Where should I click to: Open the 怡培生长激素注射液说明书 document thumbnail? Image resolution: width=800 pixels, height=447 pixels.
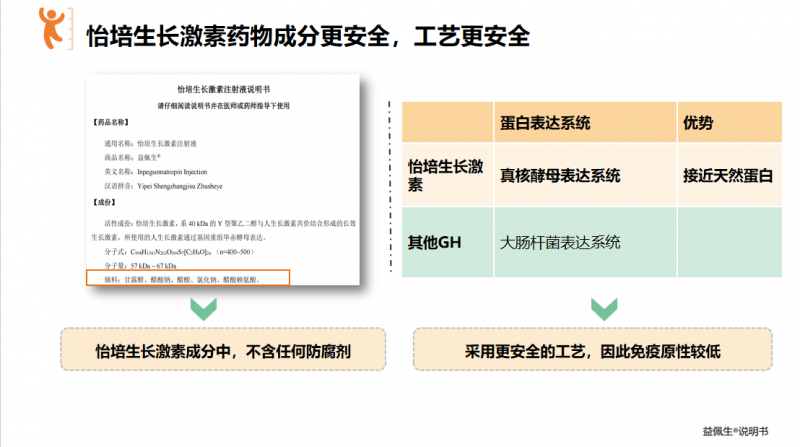[x=223, y=180]
